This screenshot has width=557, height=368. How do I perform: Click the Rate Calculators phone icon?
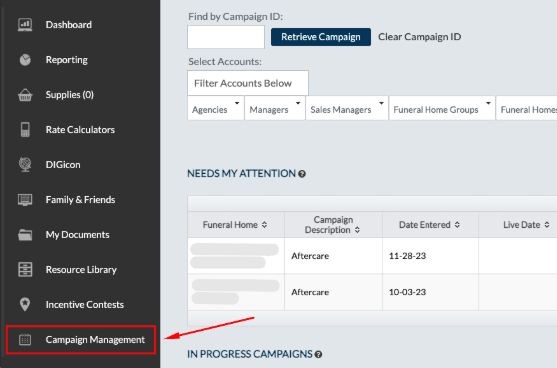tap(25, 130)
